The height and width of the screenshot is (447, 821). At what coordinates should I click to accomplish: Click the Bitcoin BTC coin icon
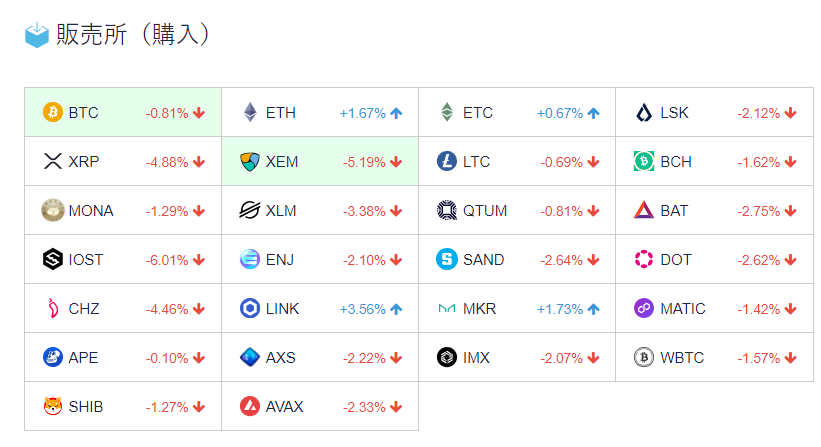tap(53, 113)
